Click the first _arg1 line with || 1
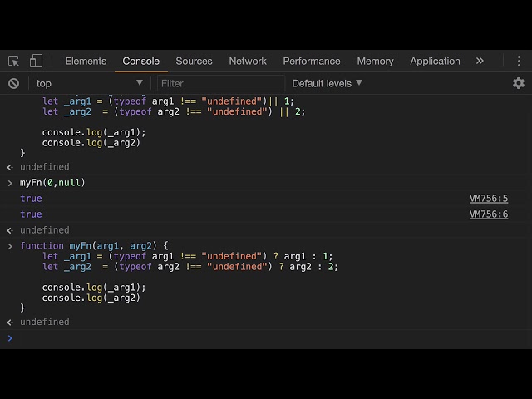This screenshot has height=399, width=532. [x=168, y=101]
